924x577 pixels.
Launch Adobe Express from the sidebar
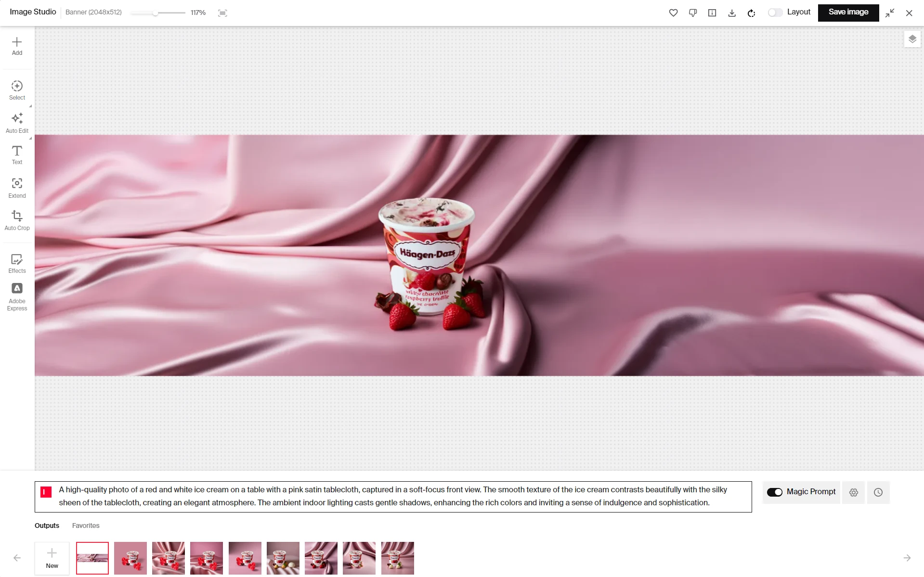click(x=17, y=297)
